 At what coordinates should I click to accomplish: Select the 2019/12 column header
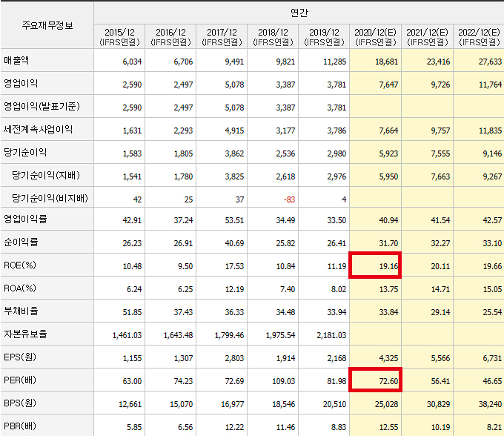coord(324,37)
